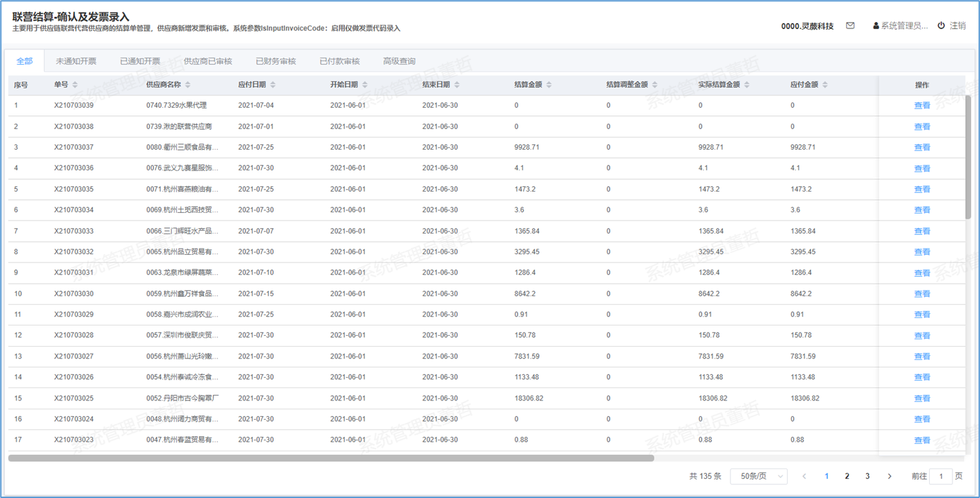Open the mail envelope icon
980x498 pixels.
pos(850,26)
